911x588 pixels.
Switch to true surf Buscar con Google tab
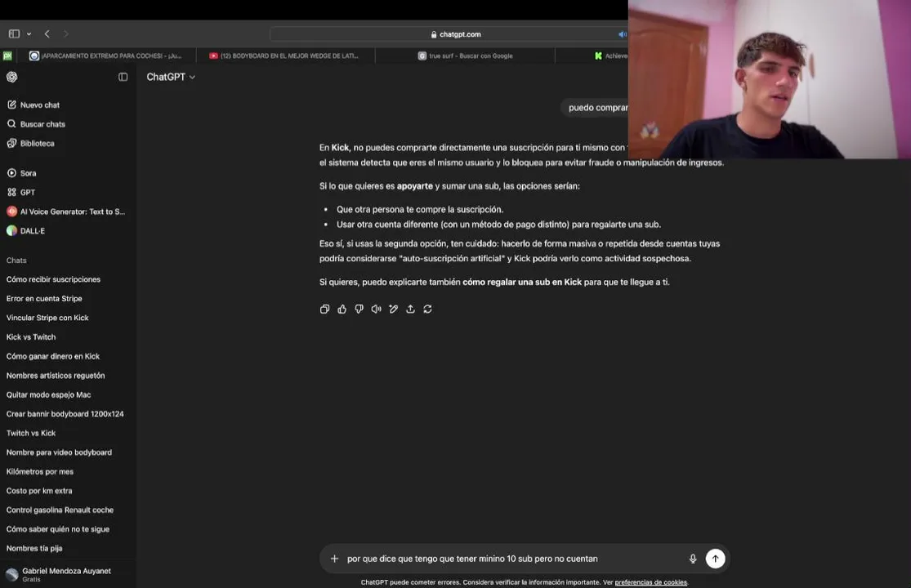(x=465, y=56)
